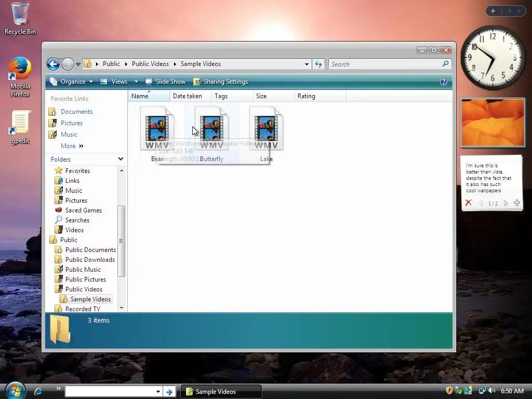Add gadget with sidebar plus button

tap(493, 11)
